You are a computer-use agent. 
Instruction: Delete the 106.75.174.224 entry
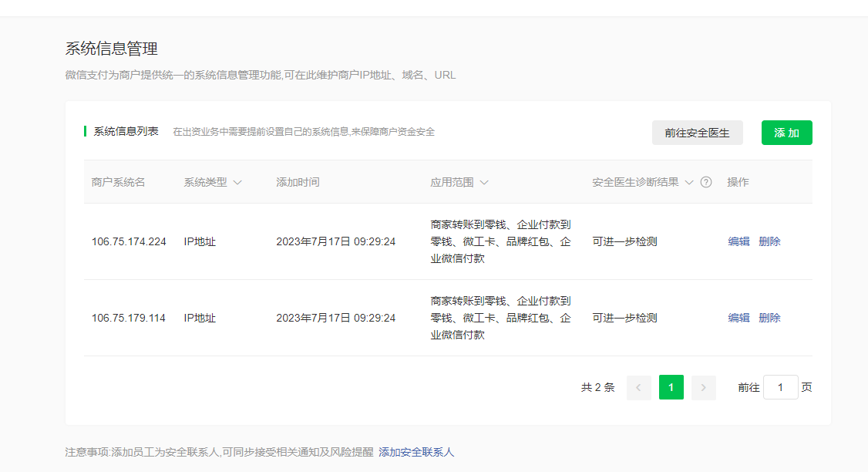[x=769, y=241]
